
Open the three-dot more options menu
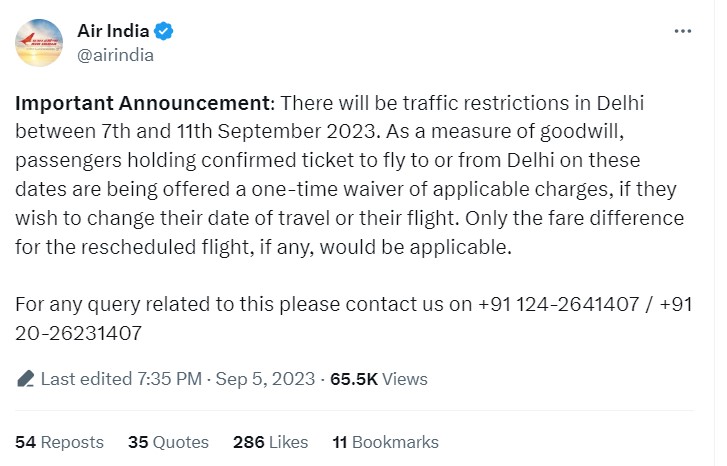click(x=682, y=31)
